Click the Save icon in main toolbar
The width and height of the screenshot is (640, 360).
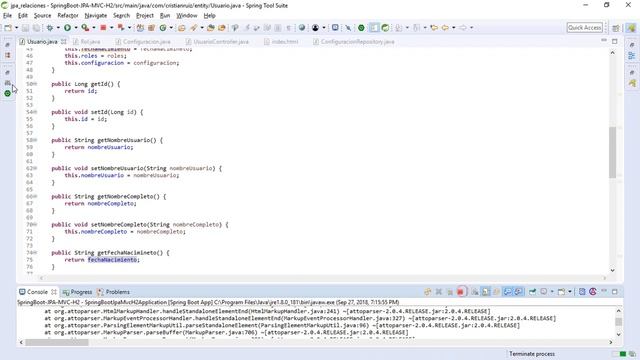click(25, 28)
